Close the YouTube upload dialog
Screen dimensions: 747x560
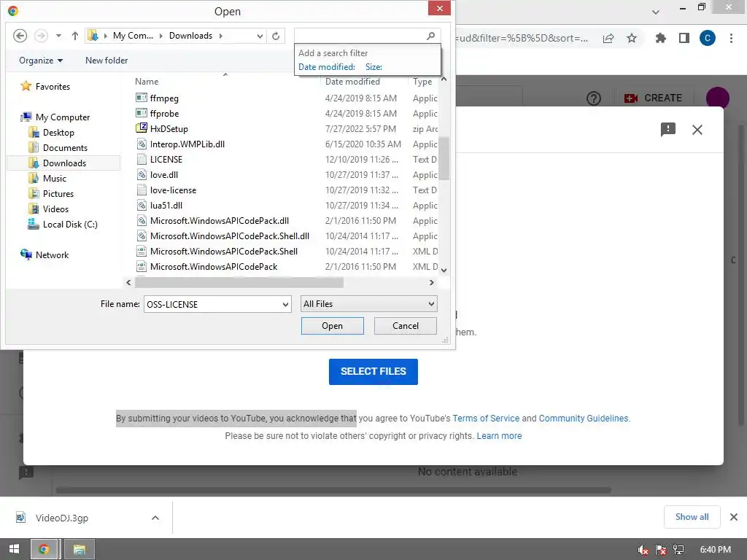coord(697,130)
